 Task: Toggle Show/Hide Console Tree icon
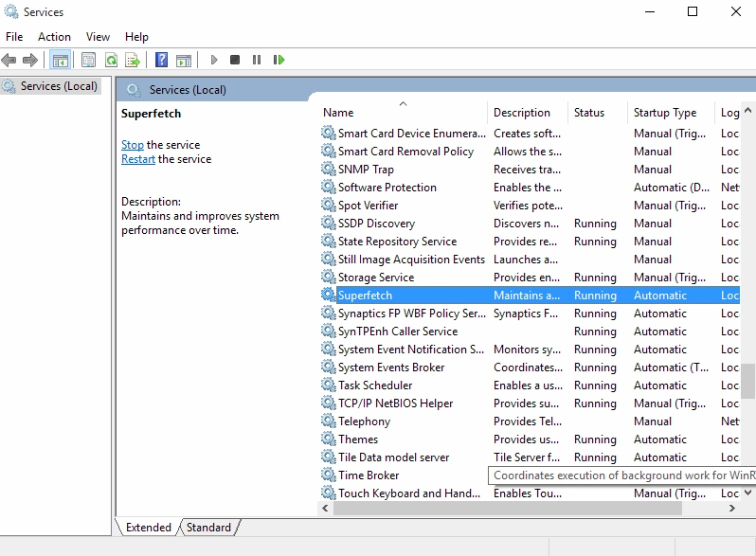tap(61, 60)
